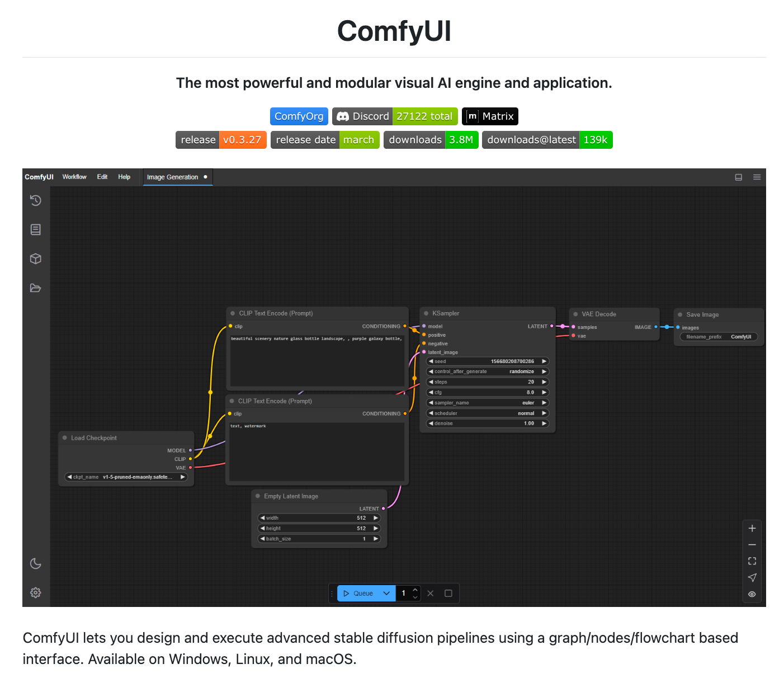Click the downloads@latest 139k badge
The height and width of the screenshot is (678, 784).
click(x=547, y=140)
